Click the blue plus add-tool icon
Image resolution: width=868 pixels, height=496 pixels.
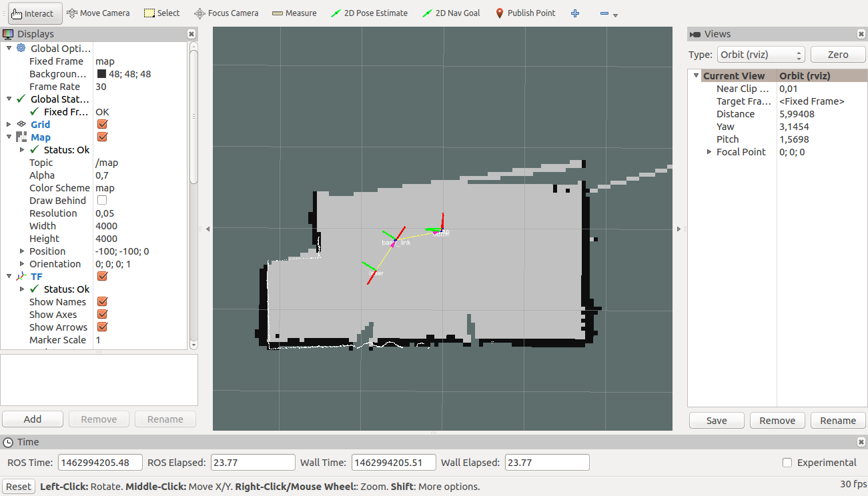coord(575,13)
